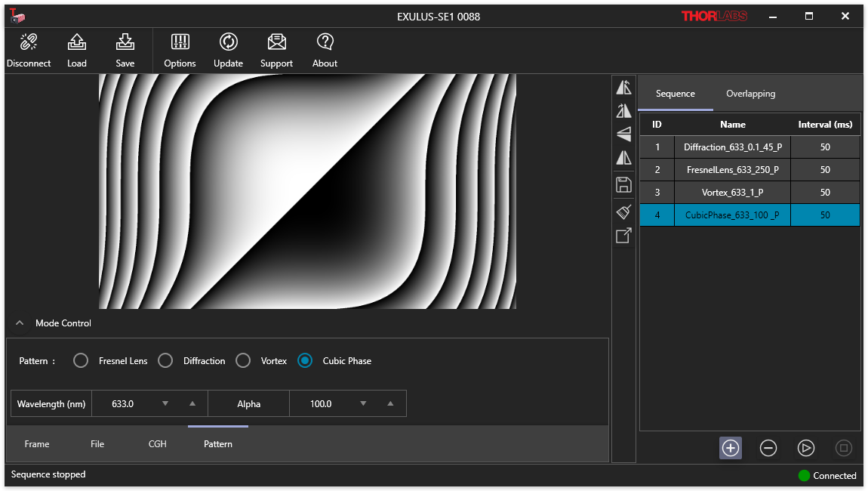
Task: Remove the selected sequence item
Action: point(768,448)
